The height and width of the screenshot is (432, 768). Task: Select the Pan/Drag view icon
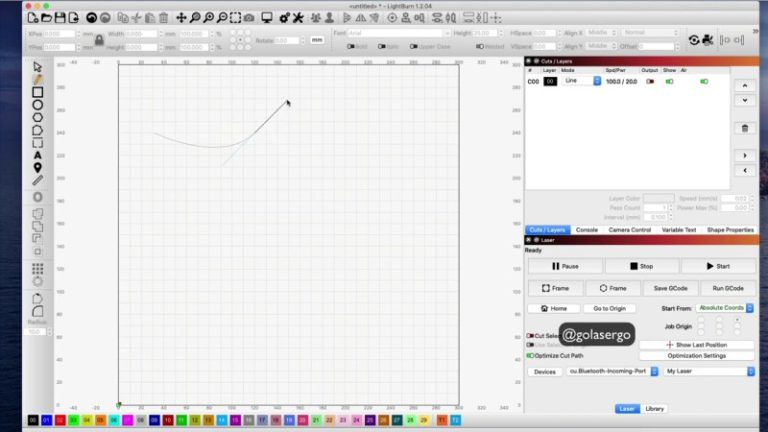(181, 18)
